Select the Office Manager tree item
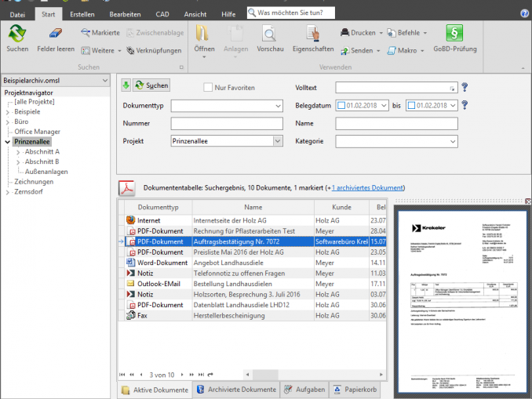This screenshot has width=532, height=399. click(x=37, y=132)
